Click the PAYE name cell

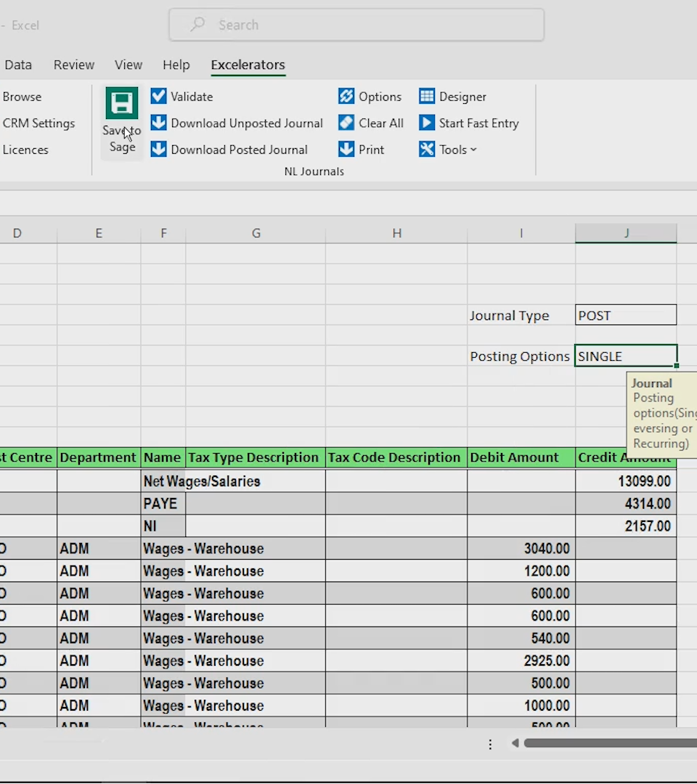[163, 504]
